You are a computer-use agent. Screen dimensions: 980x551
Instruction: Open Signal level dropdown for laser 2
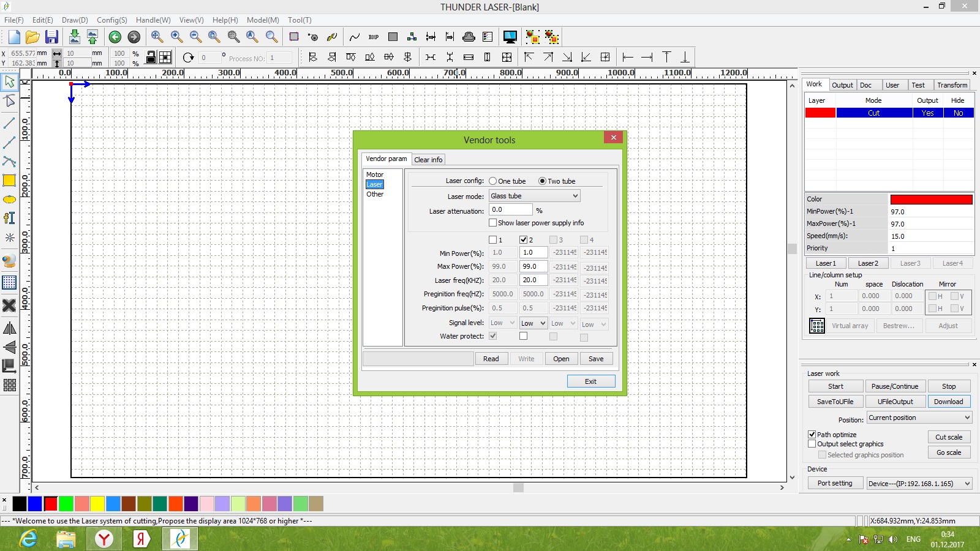pos(533,323)
